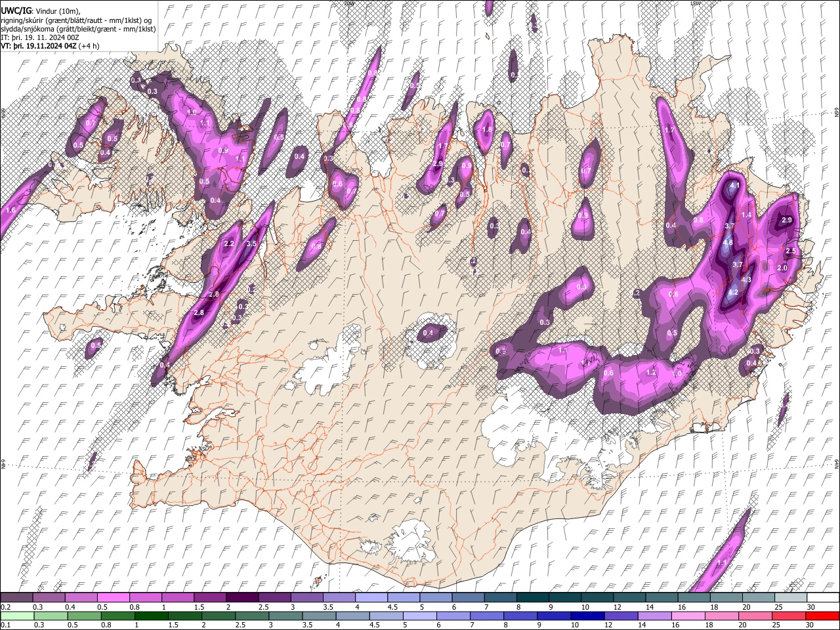The height and width of the screenshot is (630, 840).
Task: Click rain legend swatch between 10 and 12
Action: pyautogui.click(x=587, y=616)
